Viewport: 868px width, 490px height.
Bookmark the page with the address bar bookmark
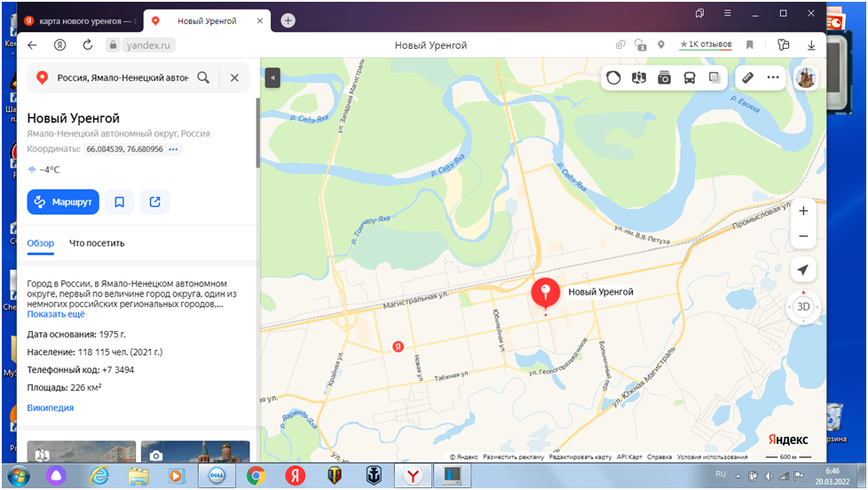click(x=750, y=45)
